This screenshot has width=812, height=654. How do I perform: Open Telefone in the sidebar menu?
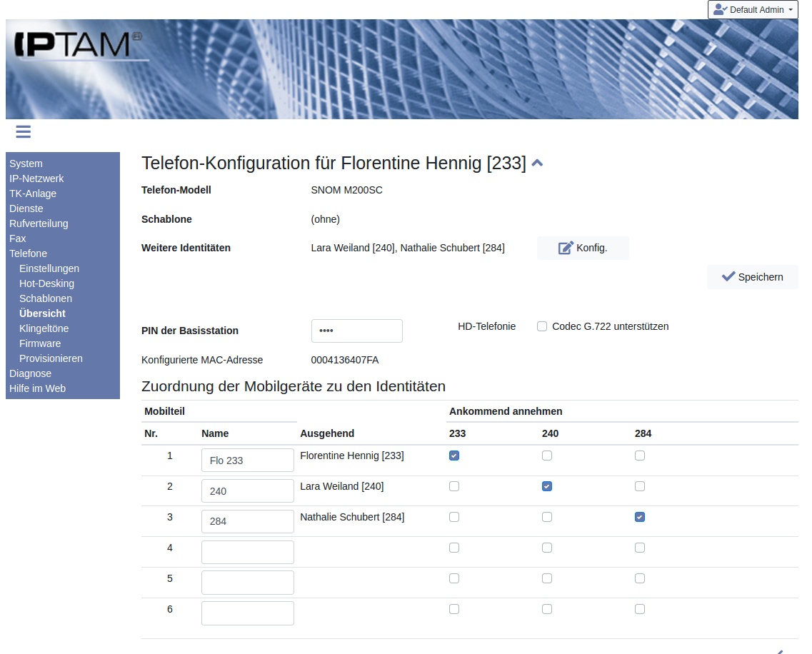pos(29,253)
